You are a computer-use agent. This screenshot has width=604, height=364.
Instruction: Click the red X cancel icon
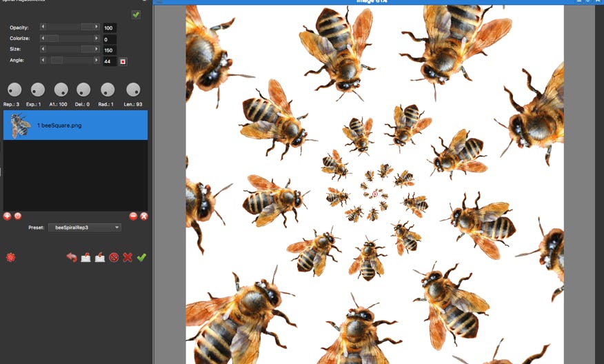click(128, 257)
